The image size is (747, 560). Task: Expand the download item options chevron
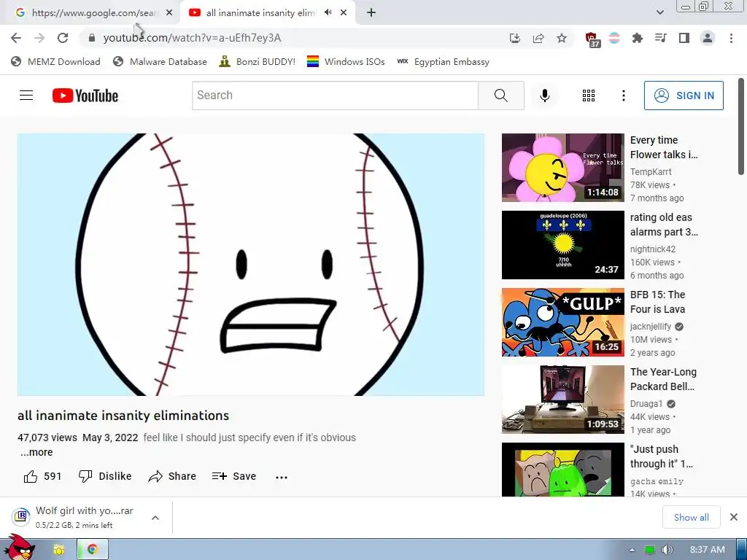[x=155, y=518]
